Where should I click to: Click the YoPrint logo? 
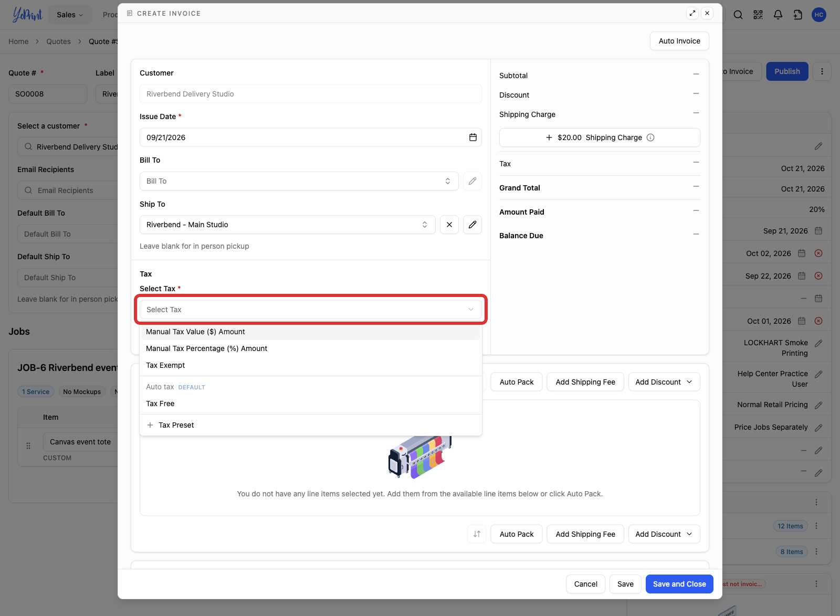[27, 15]
